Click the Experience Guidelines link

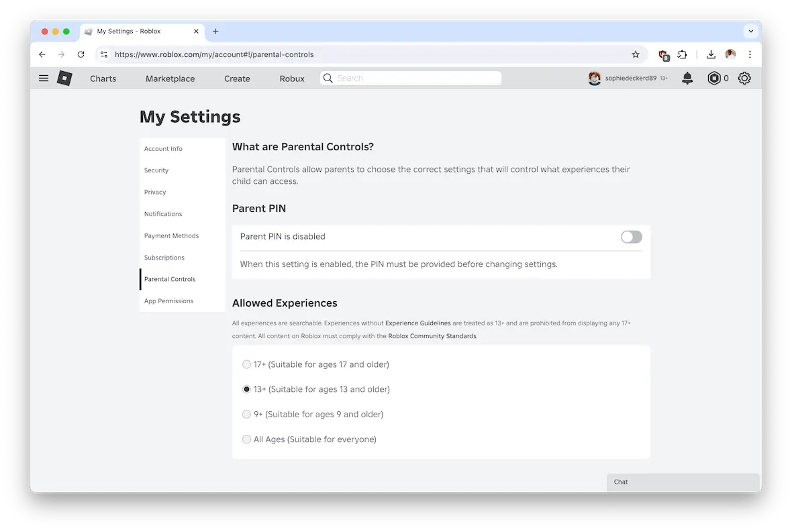coord(417,323)
